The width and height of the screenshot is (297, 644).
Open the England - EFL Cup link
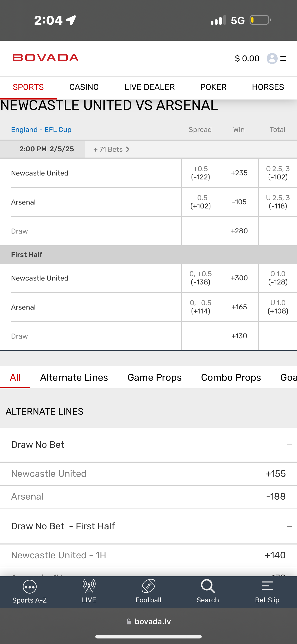point(41,129)
